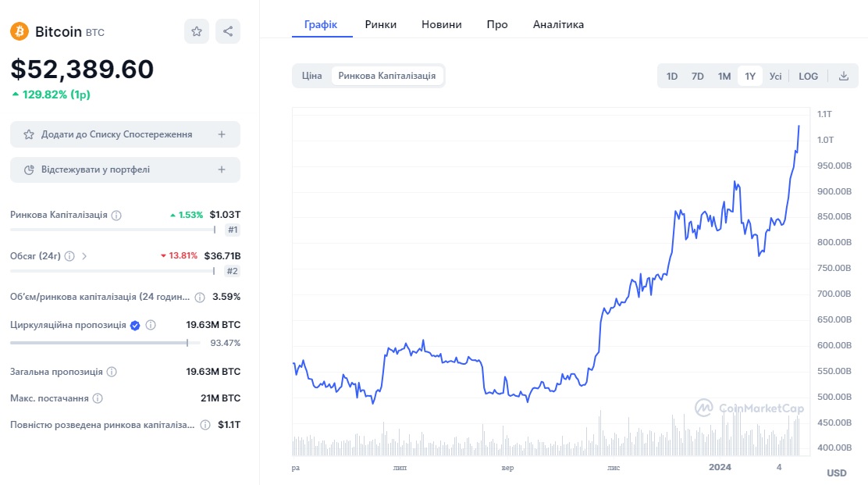Switch chart to Ціна view

pos(311,76)
